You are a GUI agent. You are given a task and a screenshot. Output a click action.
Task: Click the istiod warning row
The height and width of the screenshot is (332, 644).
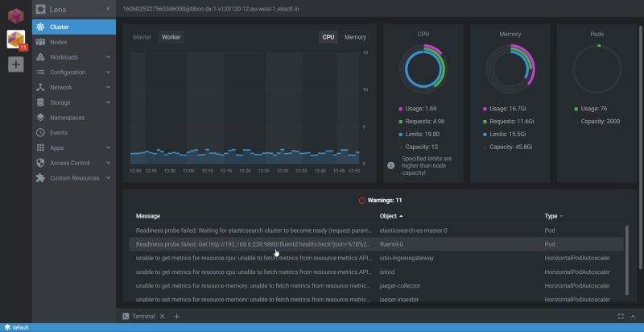(376, 272)
